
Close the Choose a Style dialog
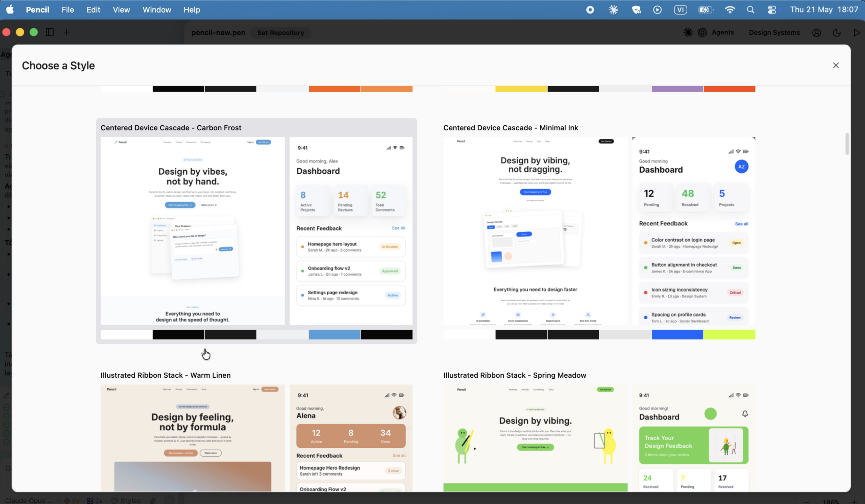pos(836,65)
